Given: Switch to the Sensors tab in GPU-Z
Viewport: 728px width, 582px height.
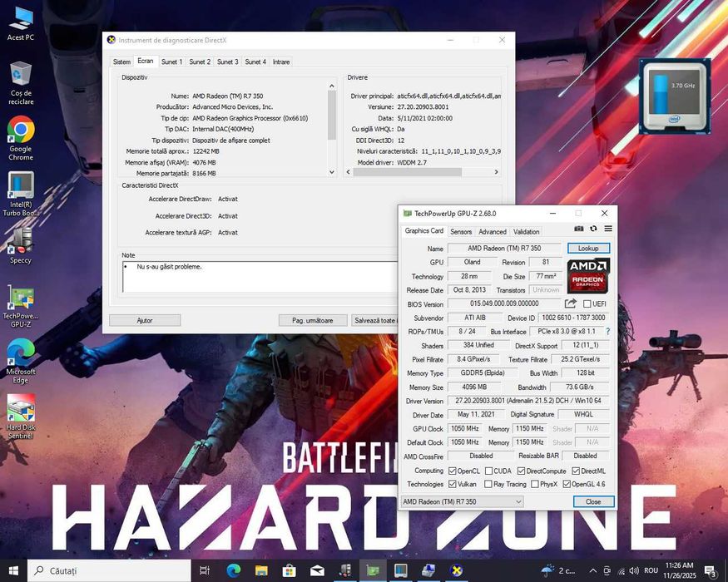Looking at the screenshot, I should click(461, 232).
